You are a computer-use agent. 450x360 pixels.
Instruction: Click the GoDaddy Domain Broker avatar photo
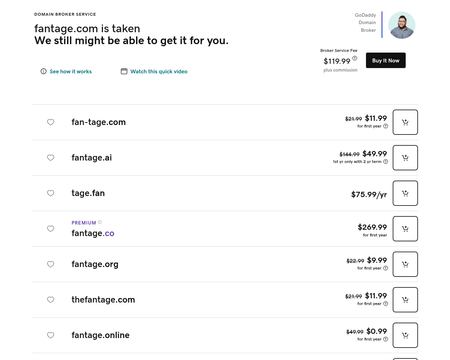402,25
